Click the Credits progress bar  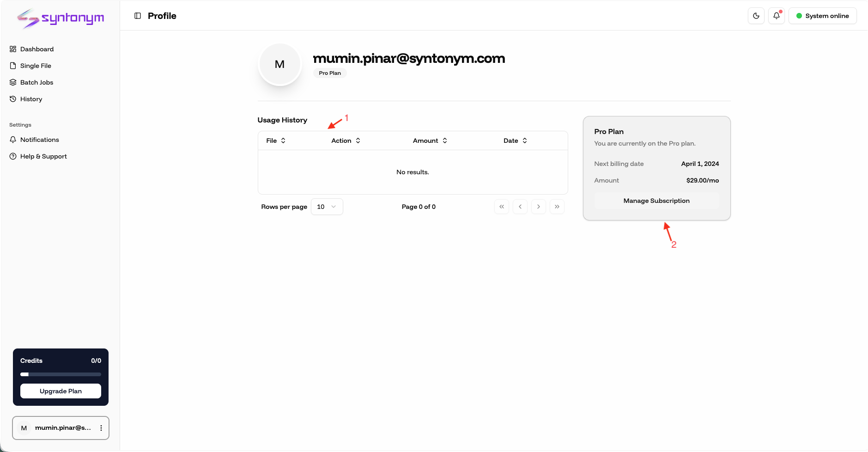(61, 374)
